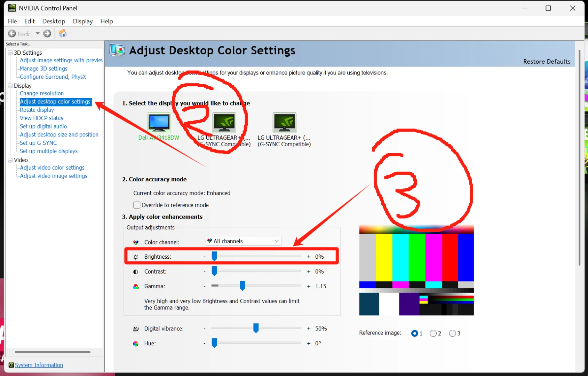
Task: Open Adjust desktop size and position
Action: (x=59, y=134)
